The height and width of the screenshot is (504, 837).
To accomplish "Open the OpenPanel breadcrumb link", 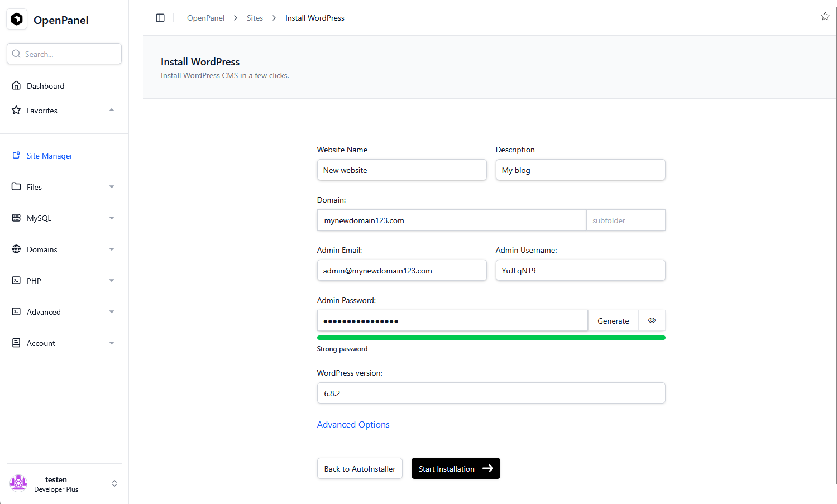I will 205,18.
